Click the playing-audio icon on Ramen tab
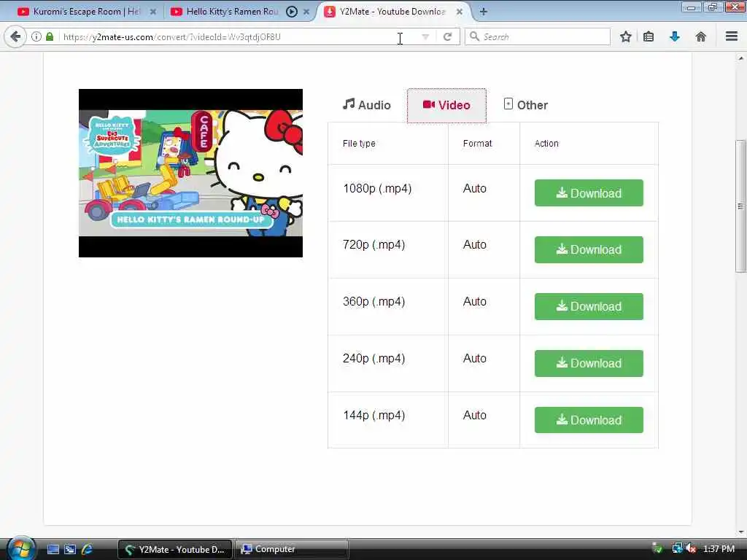This screenshot has height=560, width=747. coord(292,12)
